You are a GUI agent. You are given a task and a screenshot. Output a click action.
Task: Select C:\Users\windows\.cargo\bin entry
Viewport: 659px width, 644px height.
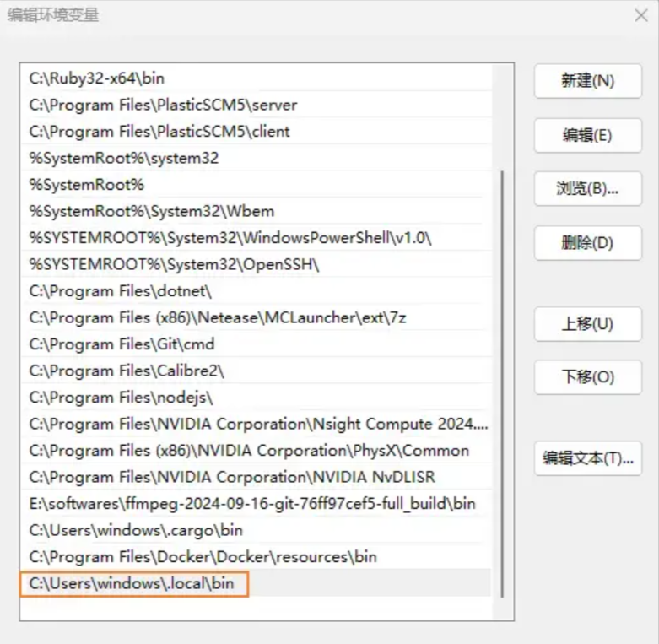(x=256, y=530)
